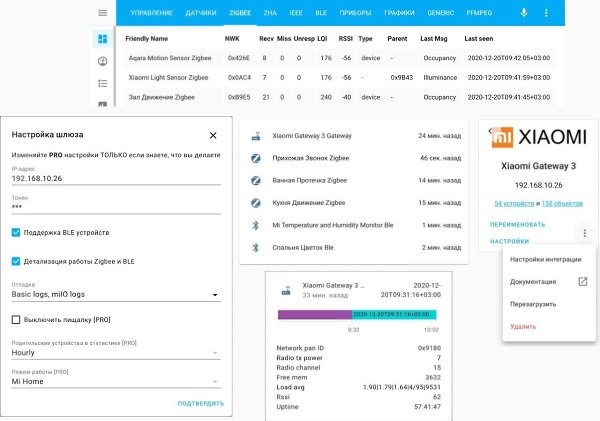Screen dimensions: 600x421
Task: Open the Отладка dropdown Basic logs
Action: (116, 294)
